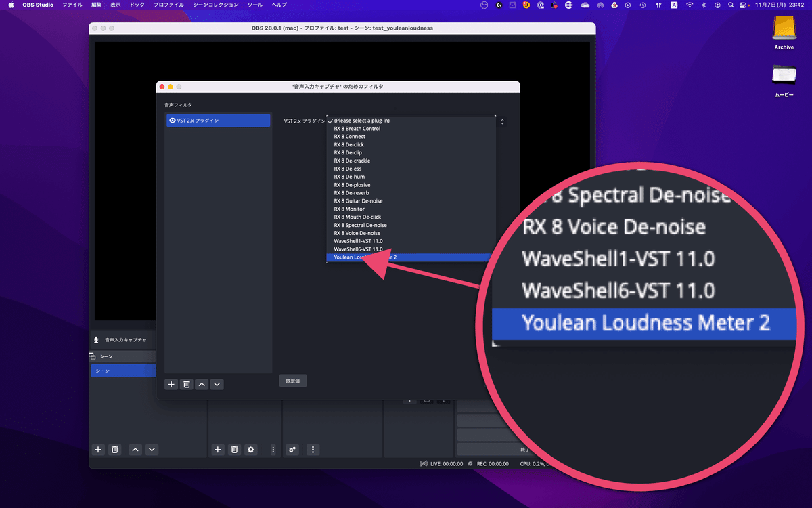This screenshot has width=812, height=508.
Task: Open source properties gear in sources panel
Action: (251, 449)
